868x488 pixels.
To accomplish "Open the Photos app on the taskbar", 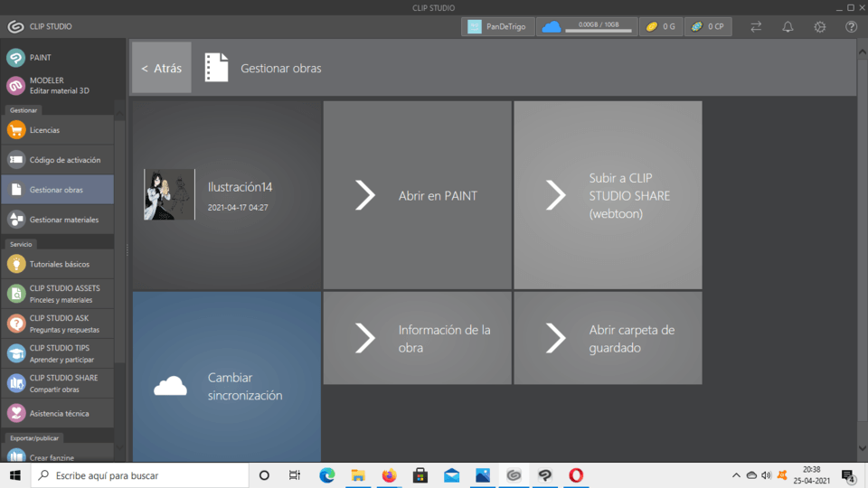I will 483,475.
